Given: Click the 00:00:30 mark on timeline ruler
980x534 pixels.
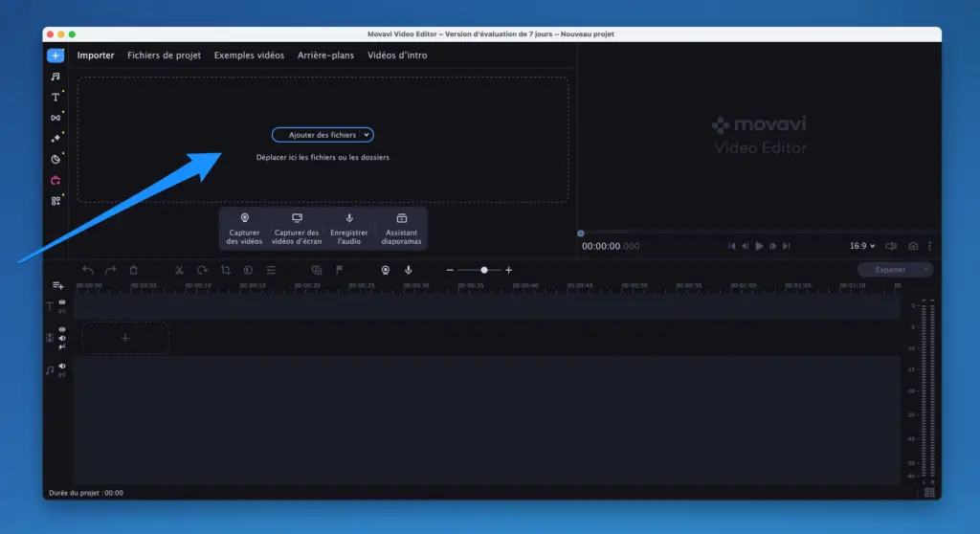Looking at the screenshot, I should 415,286.
